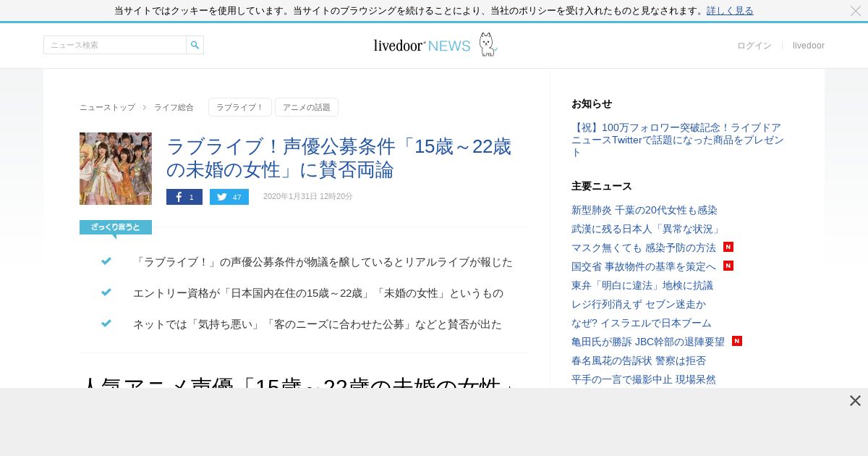Click the dog mascot icon
Screen dimensions: 868x456
tap(488, 44)
